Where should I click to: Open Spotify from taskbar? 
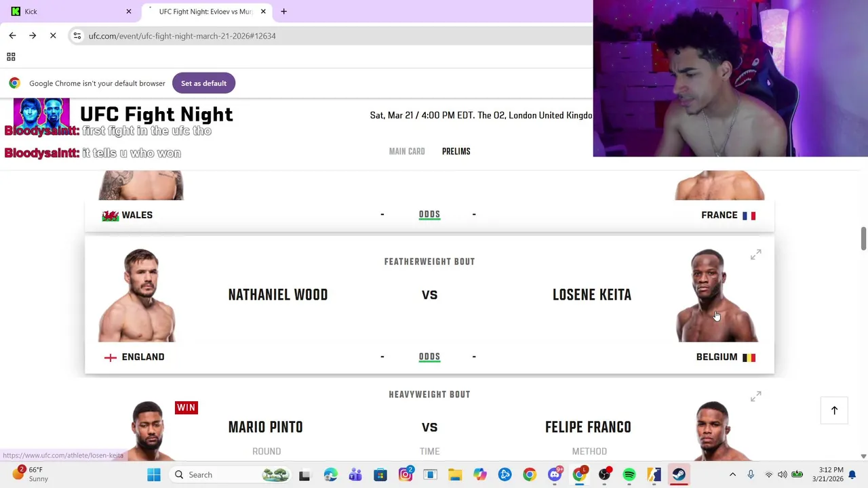629,474
